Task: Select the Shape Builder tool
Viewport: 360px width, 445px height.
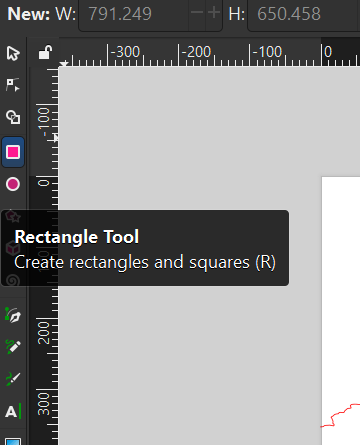Action: pos(13,117)
